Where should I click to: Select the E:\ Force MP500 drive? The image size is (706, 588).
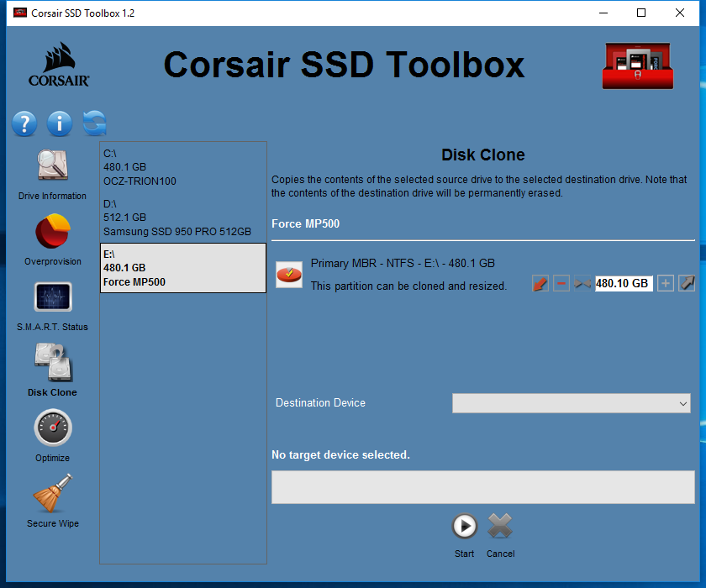coord(182,268)
